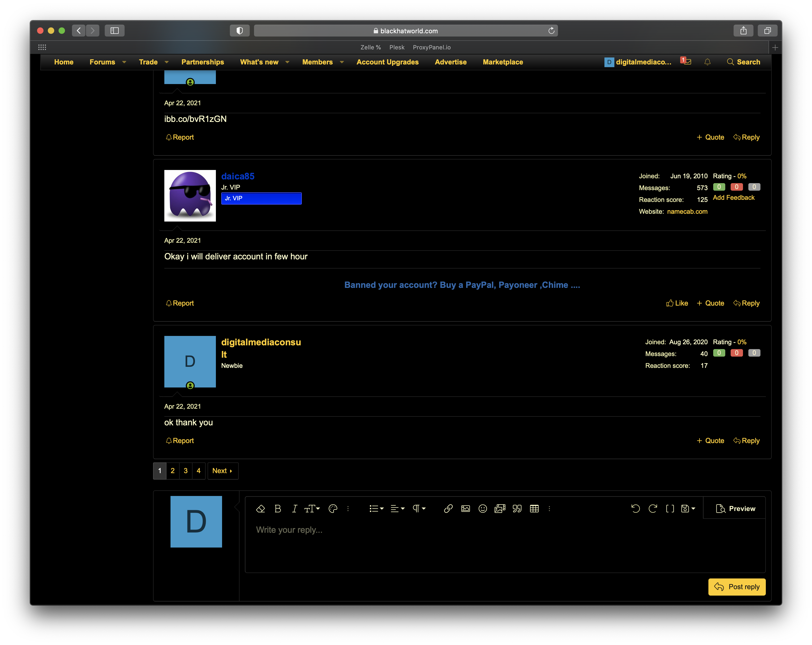812x645 pixels.
Task: Reply to daica85's deliver account post
Action: 746,303
